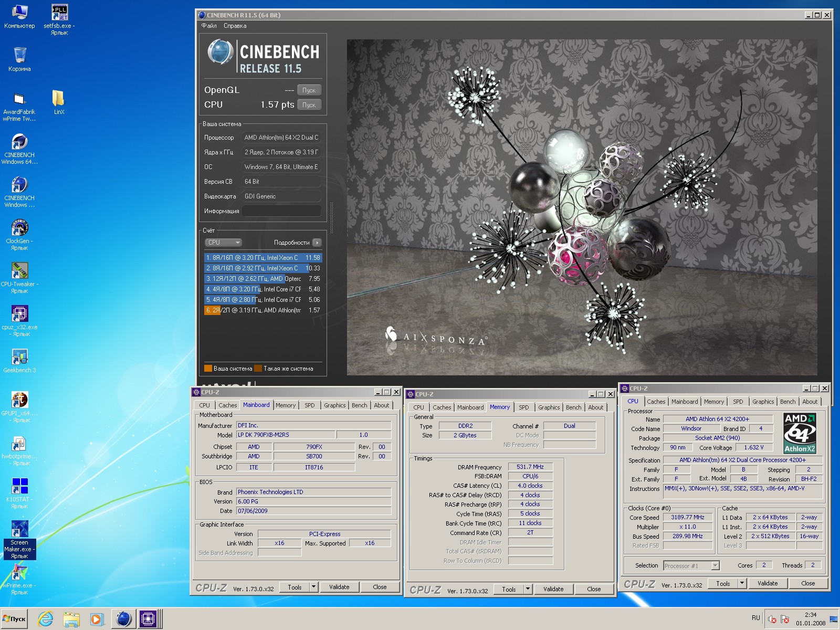Open Memory tab in the rightmost CPU-Z window
This screenshot has height=630, width=840.
pyautogui.click(x=713, y=402)
